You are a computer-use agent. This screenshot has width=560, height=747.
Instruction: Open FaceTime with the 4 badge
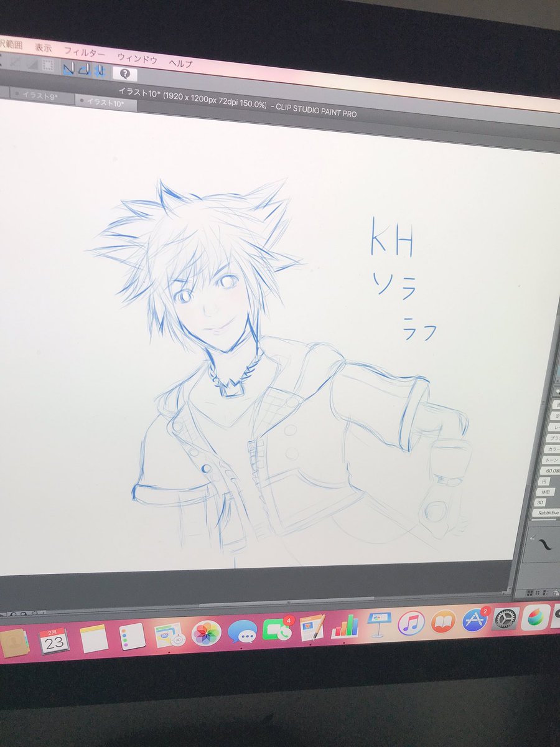coord(278,629)
